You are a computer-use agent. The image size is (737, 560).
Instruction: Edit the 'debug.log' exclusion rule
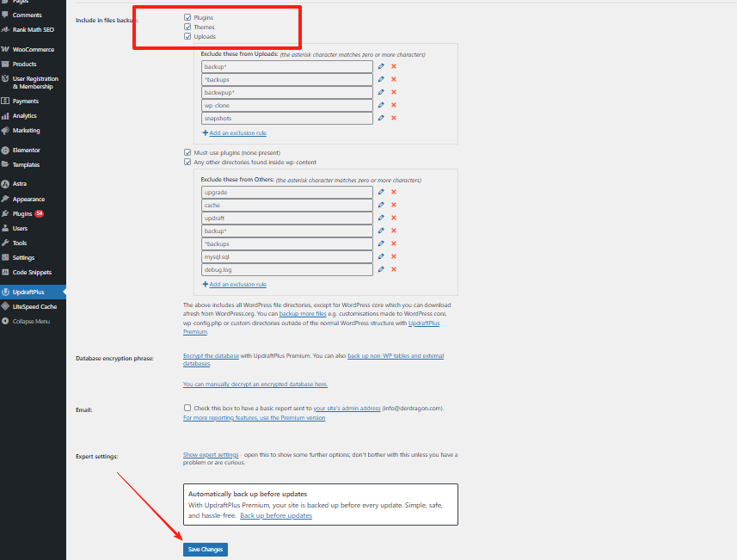pyautogui.click(x=381, y=269)
